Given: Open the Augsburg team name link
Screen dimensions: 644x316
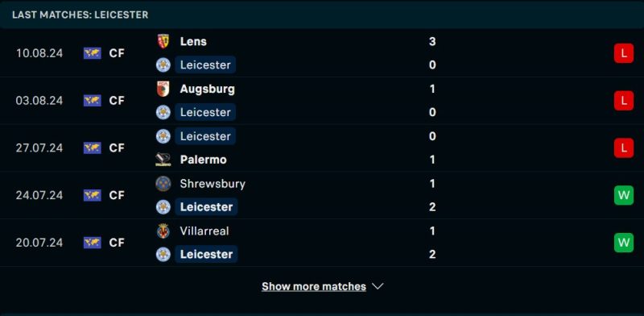Looking at the screenshot, I should click(x=208, y=89).
